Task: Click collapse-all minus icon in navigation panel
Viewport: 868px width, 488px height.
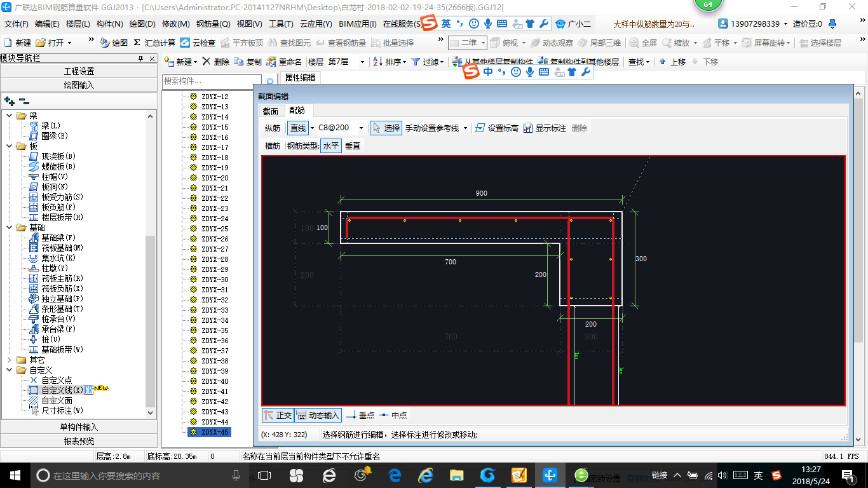Action: click(x=24, y=100)
